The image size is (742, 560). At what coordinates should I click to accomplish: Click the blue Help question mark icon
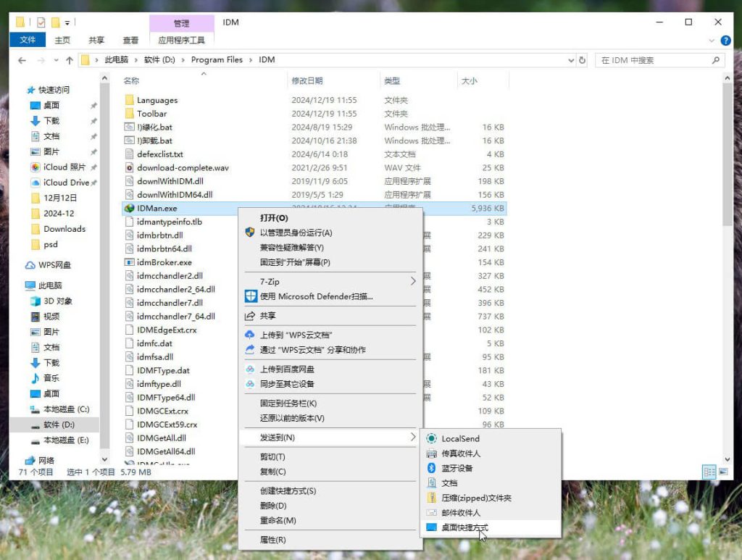726,40
